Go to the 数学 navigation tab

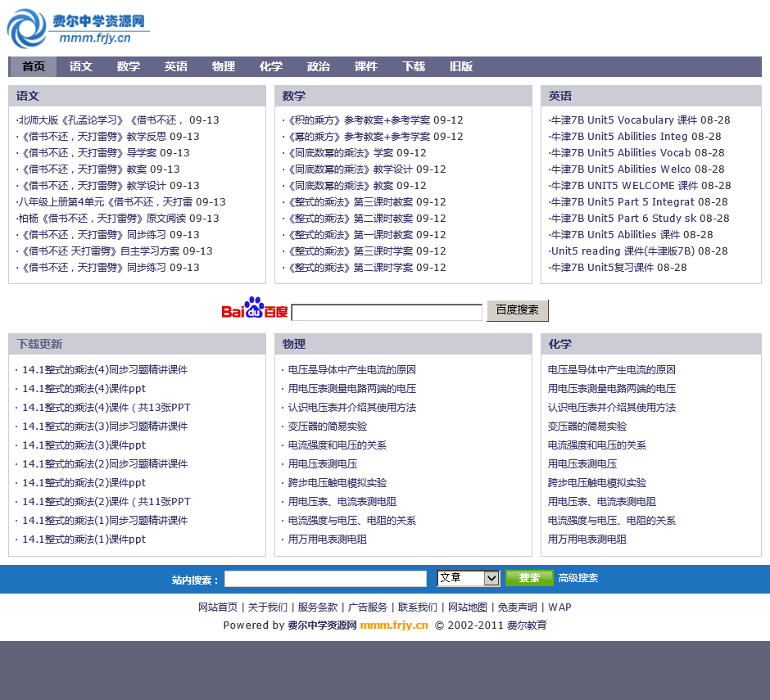pyautogui.click(x=129, y=67)
